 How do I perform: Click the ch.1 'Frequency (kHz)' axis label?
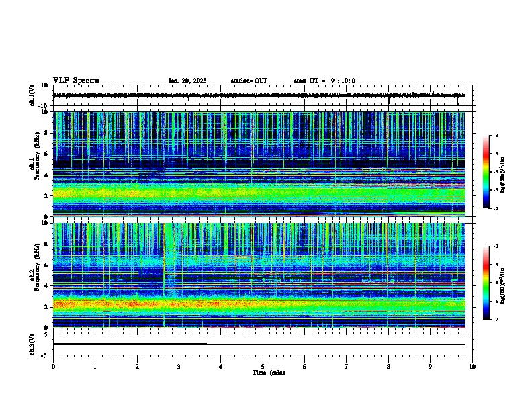[37, 154]
